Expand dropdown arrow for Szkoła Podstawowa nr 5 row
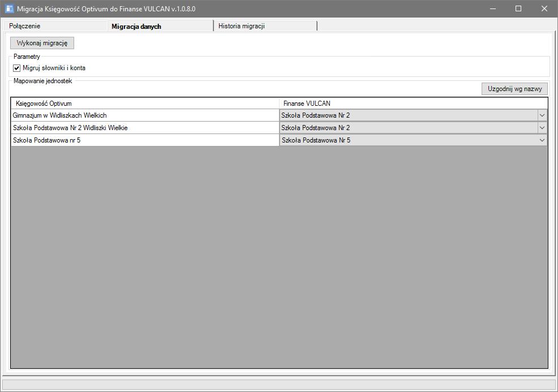This screenshot has width=558, height=392. pos(542,140)
